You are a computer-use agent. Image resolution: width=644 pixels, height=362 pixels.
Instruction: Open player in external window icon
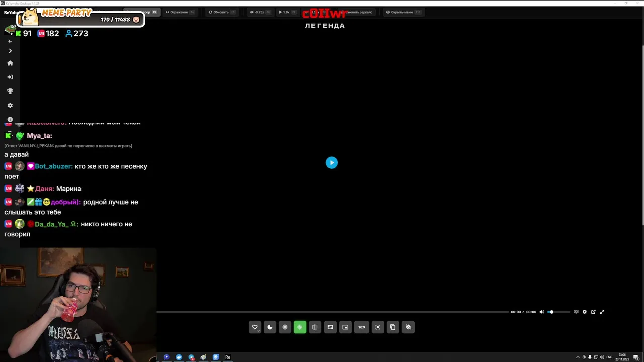[593, 312]
